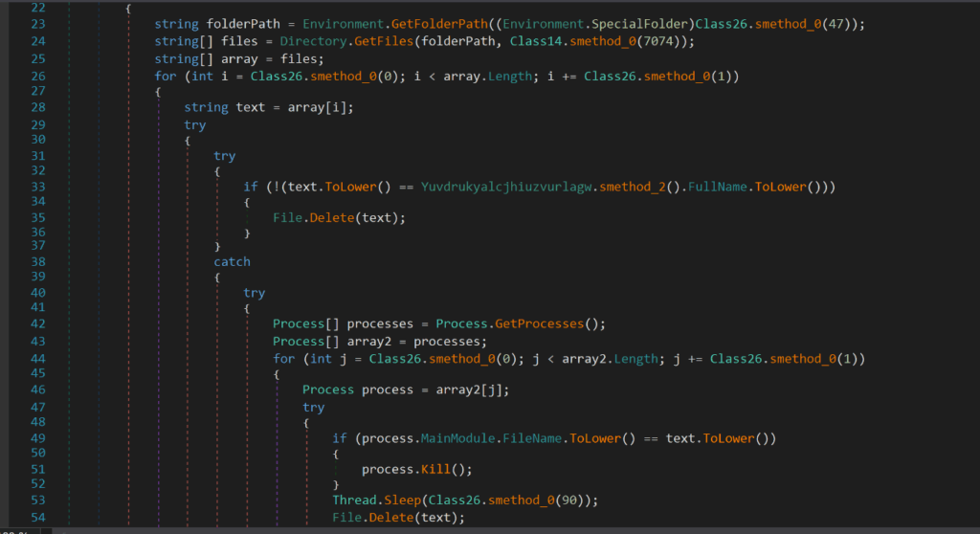The image size is (980, 534).
Task: Click File class on line 35
Action: [287, 218]
